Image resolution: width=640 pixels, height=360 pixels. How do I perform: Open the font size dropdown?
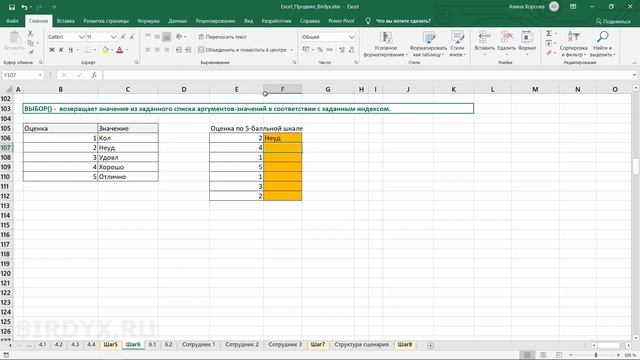[x=113, y=37]
